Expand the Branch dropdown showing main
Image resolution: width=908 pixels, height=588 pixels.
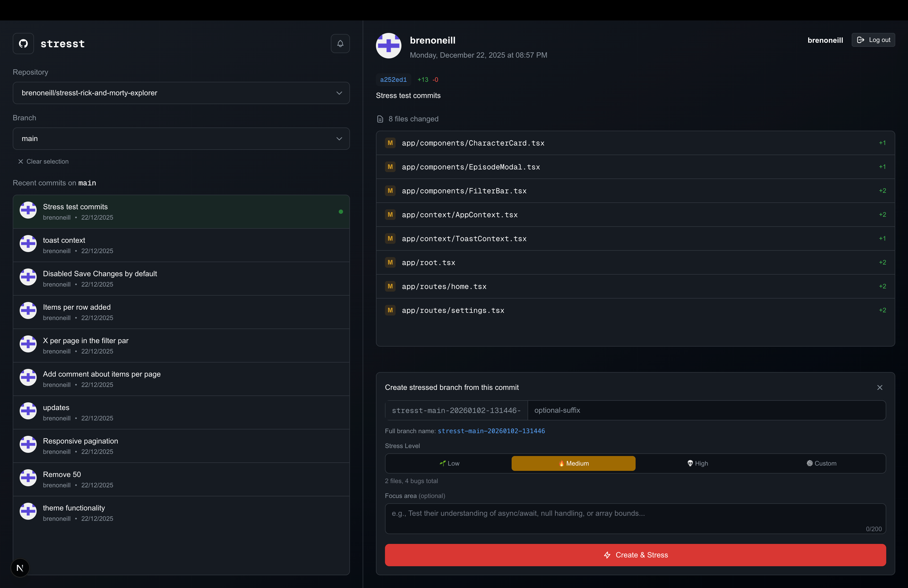181,139
